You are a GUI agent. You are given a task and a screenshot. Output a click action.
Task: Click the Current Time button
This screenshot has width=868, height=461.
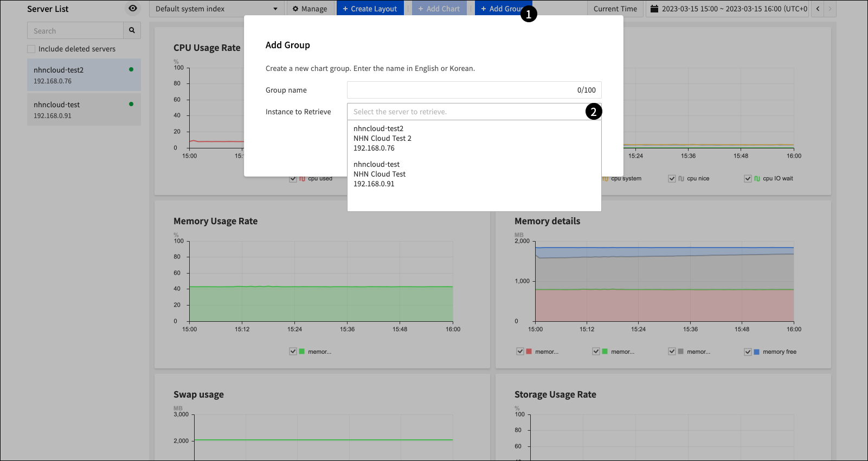point(615,9)
